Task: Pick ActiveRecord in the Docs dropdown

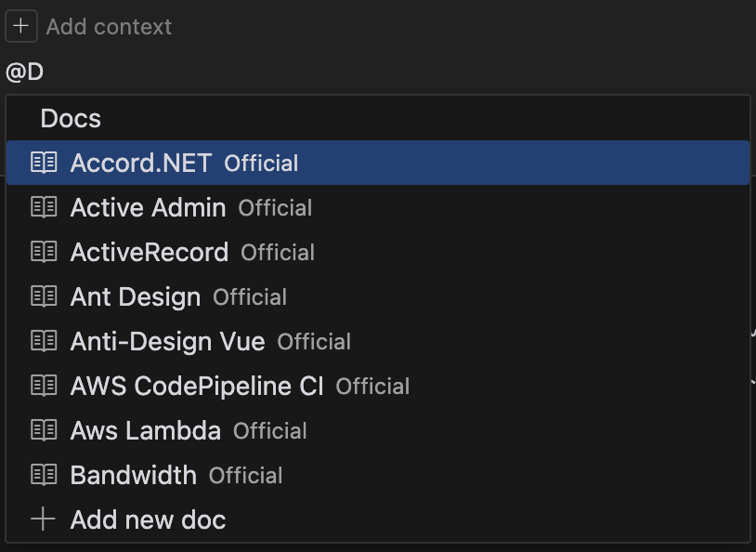Action: click(x=378, y=252)
